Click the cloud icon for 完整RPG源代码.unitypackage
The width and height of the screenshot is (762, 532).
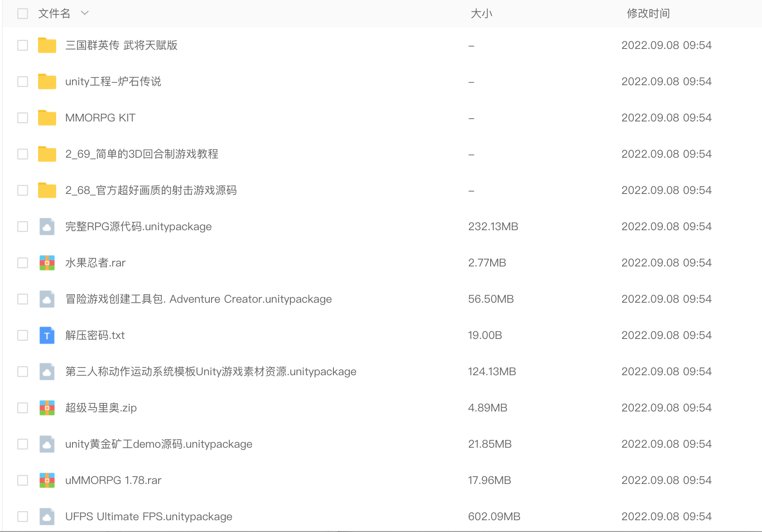coord(47,227)
